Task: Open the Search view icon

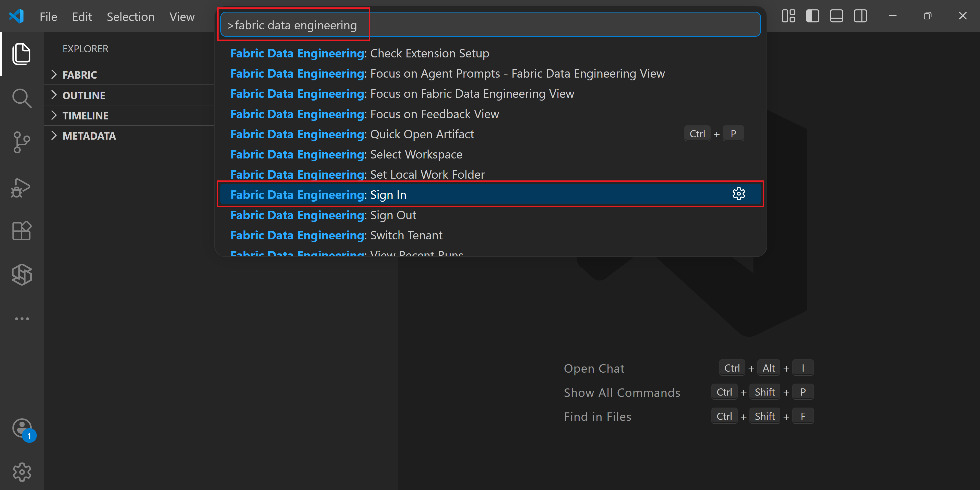Action: point(21,98)
